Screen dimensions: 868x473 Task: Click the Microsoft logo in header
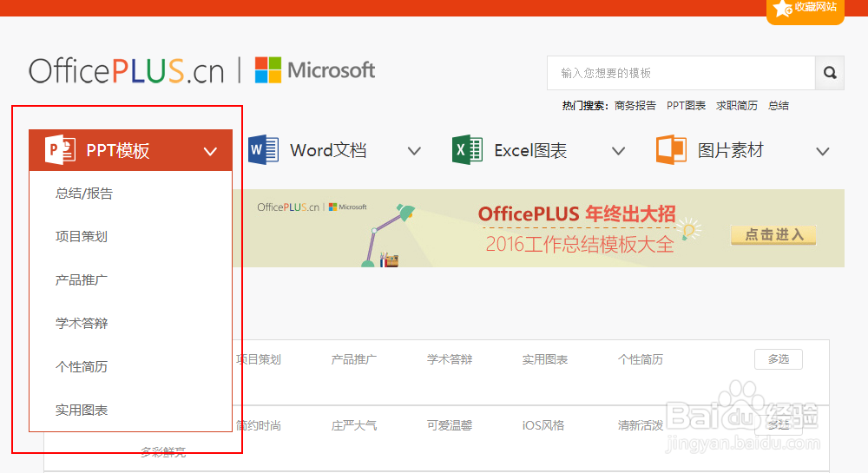coord(314,70)
